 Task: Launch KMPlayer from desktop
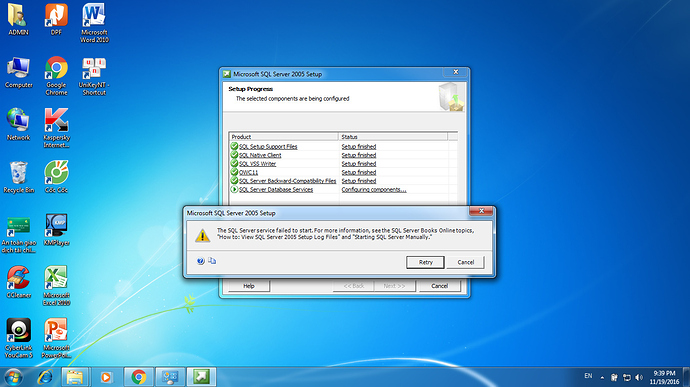coord(56,230)
